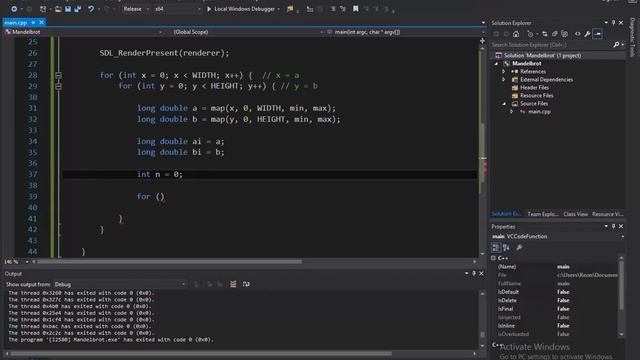Screen dimensions: 640x360
Task: Click the View Code icon in Solution Explorer
Action: 578,34
